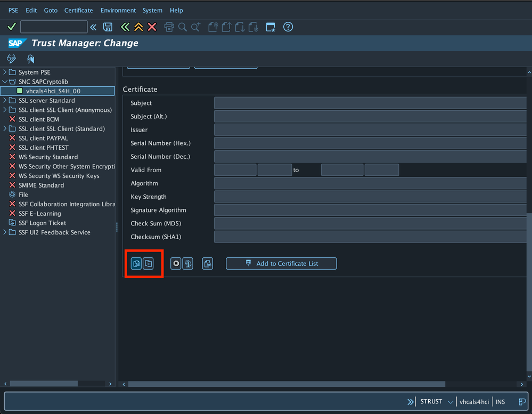
Task: Select WS Security Other System Encryption entry
Action: click(x=67, y=166)
